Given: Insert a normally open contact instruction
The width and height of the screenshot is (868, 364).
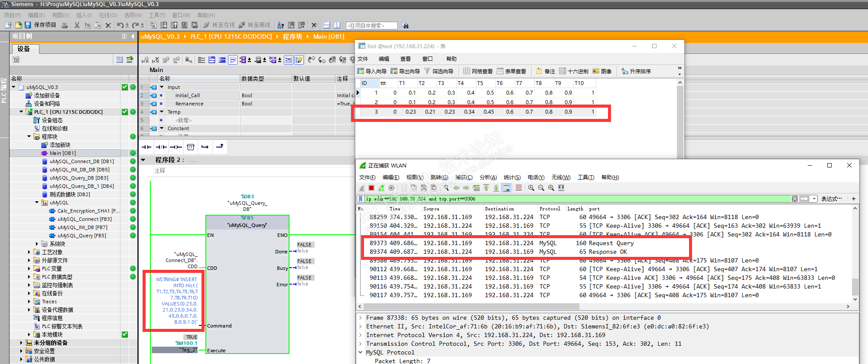Looking at the screenshot, I should tap(146, 147).
